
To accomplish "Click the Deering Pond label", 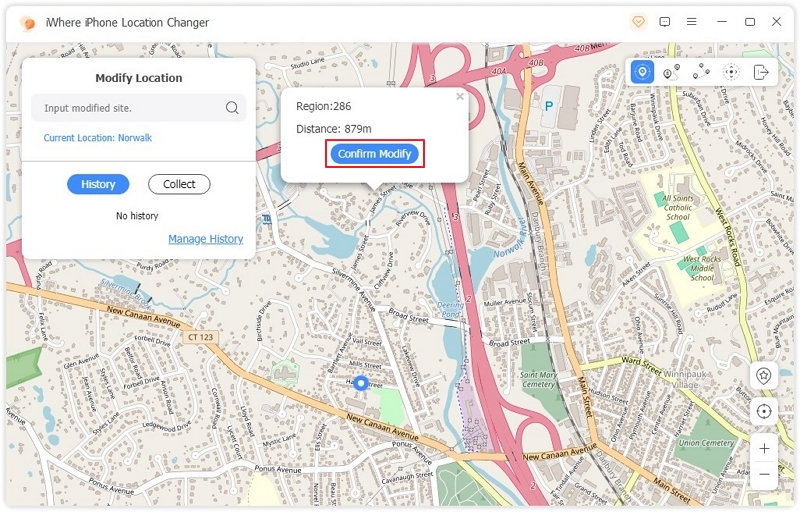I will 451,310.
